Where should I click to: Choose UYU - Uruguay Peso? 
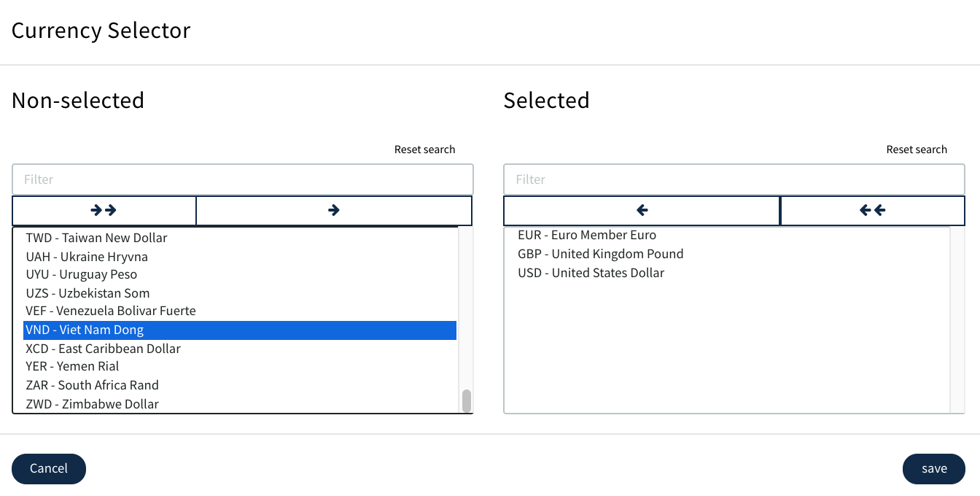82,274
